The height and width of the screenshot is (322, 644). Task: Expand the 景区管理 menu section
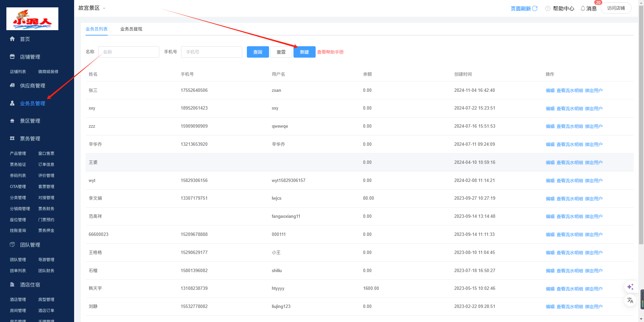click(x=30, y=121)
